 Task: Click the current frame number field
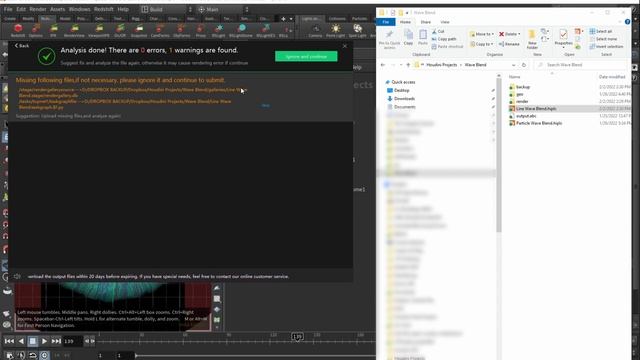click(73, 341)
